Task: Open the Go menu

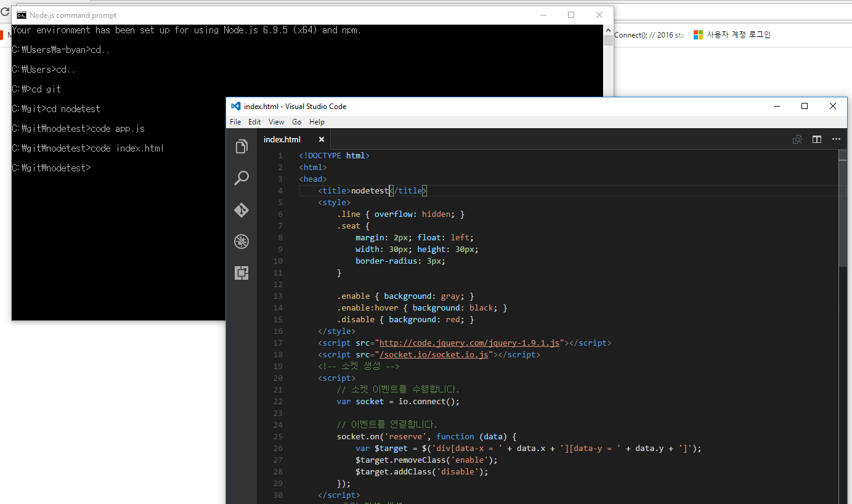Action: click(297, 122)
